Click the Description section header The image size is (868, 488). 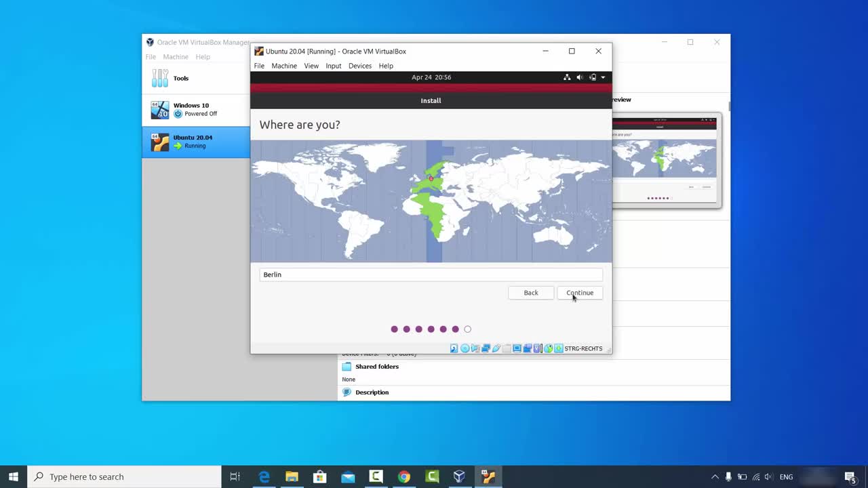372,392
